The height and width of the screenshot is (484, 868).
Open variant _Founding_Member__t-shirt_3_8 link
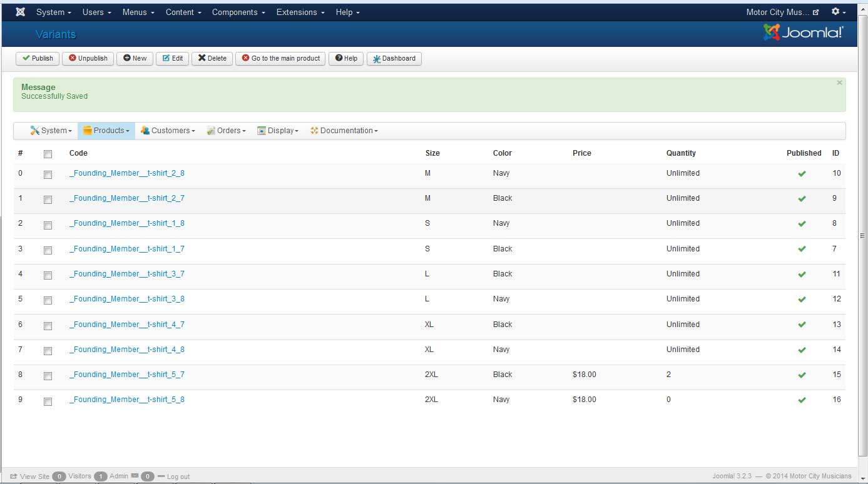(x=126, y=299)
